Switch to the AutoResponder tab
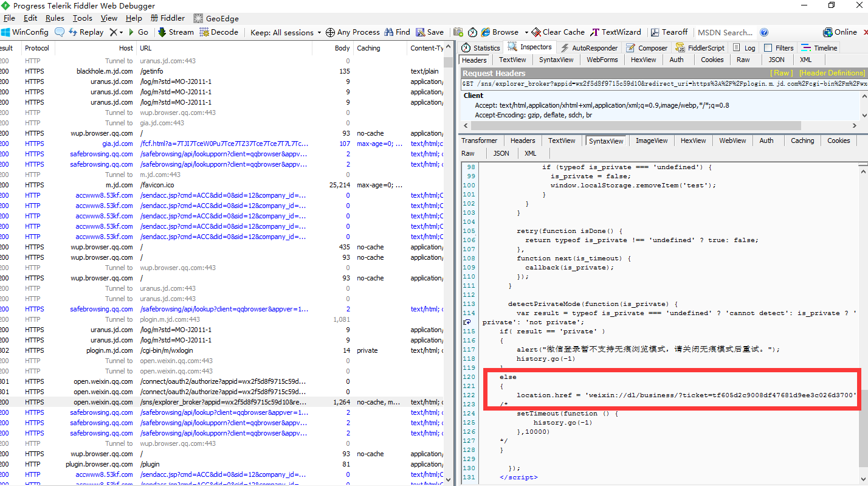Viewport: 868px width, 486px height. point(588,48)
